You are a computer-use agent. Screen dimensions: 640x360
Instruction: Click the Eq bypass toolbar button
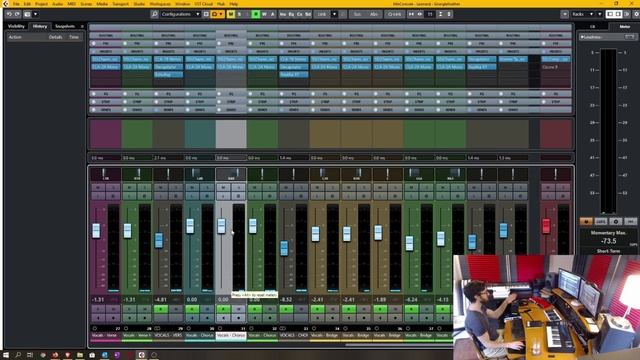point(291,14)
